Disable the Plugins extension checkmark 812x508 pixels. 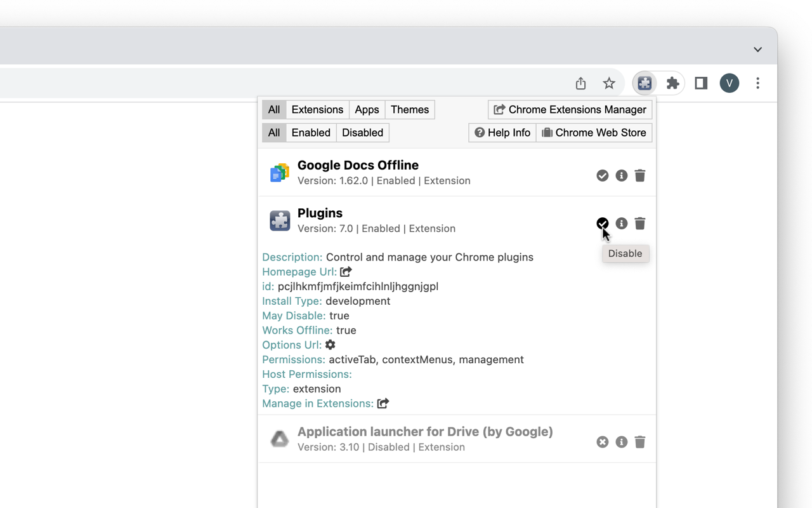(603, 224)
